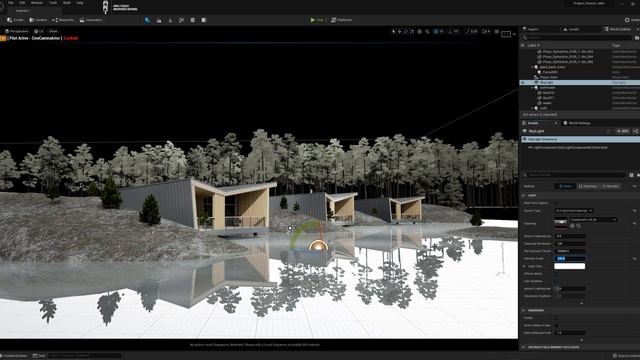Image resolution: width=640 pixels, height=360 pixels.
Task: Eject from piloted camera icon
Action: pyautogui.click(x=3, y=38)
